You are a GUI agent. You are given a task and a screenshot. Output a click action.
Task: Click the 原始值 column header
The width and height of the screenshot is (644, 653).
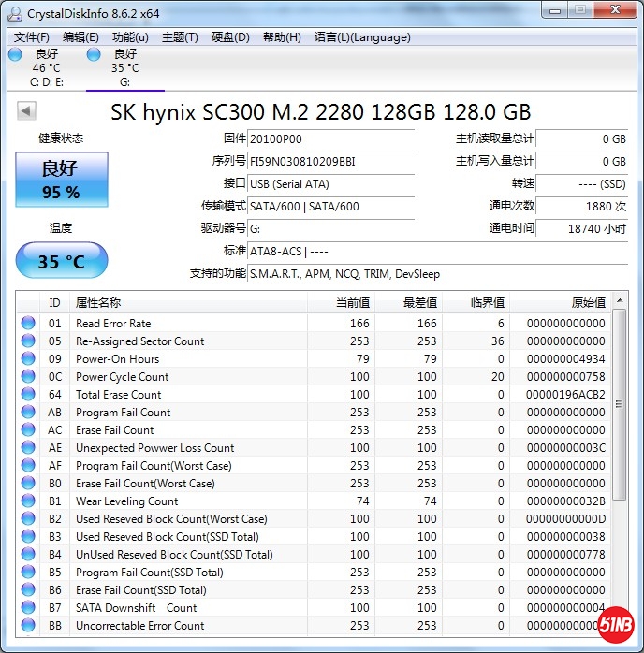pos(588,302)
